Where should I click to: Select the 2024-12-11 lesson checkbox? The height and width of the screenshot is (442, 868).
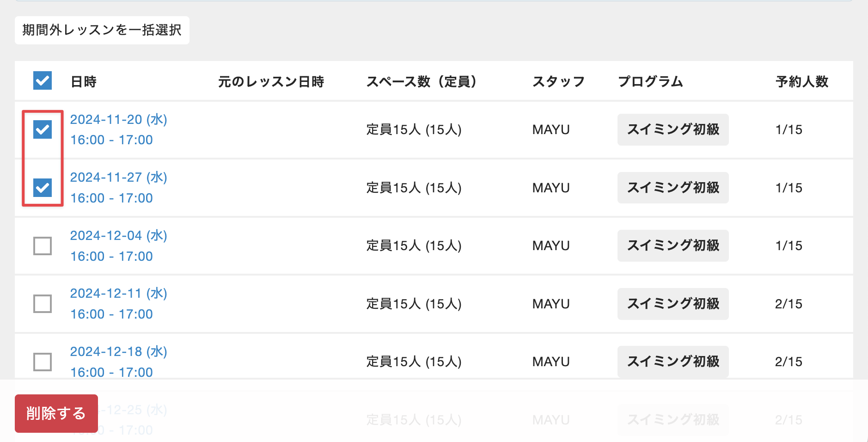[43, 304]
